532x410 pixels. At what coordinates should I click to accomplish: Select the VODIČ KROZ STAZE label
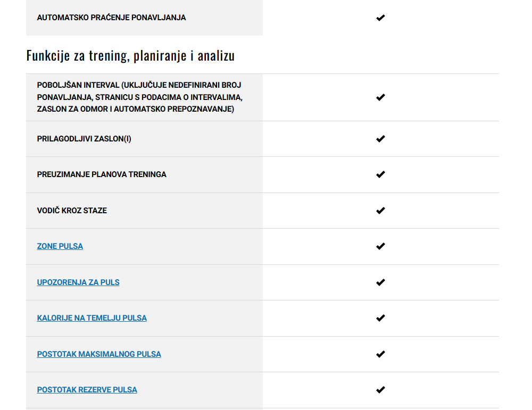point(72,211)
